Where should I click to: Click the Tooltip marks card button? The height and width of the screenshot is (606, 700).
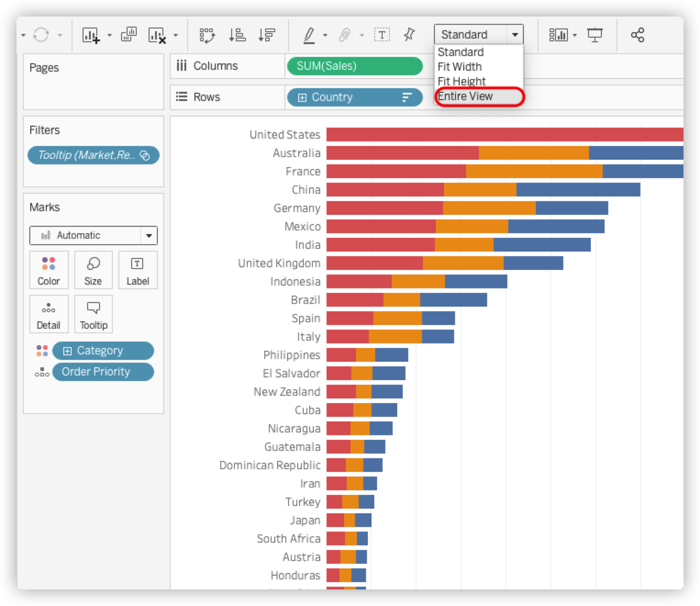coord(93,314)
